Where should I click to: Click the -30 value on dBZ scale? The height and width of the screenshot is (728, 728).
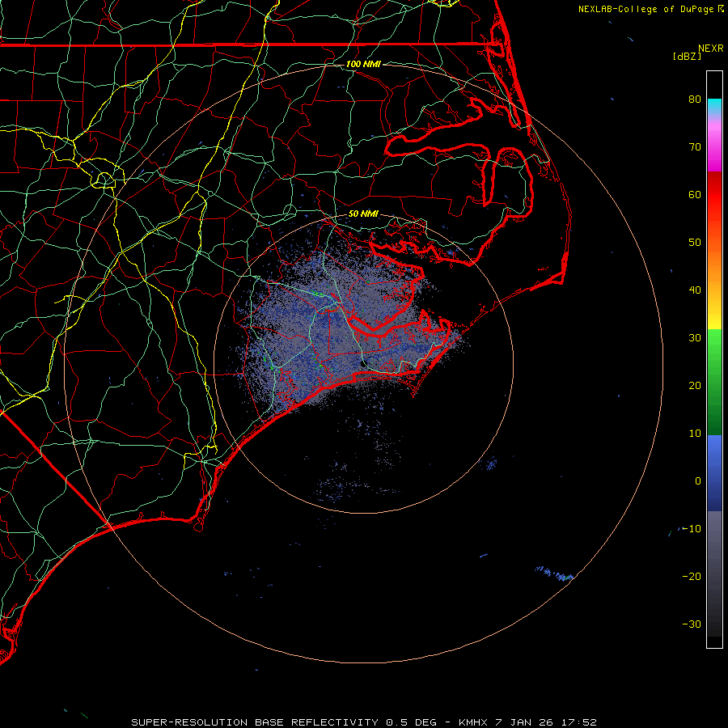point(692,624)
